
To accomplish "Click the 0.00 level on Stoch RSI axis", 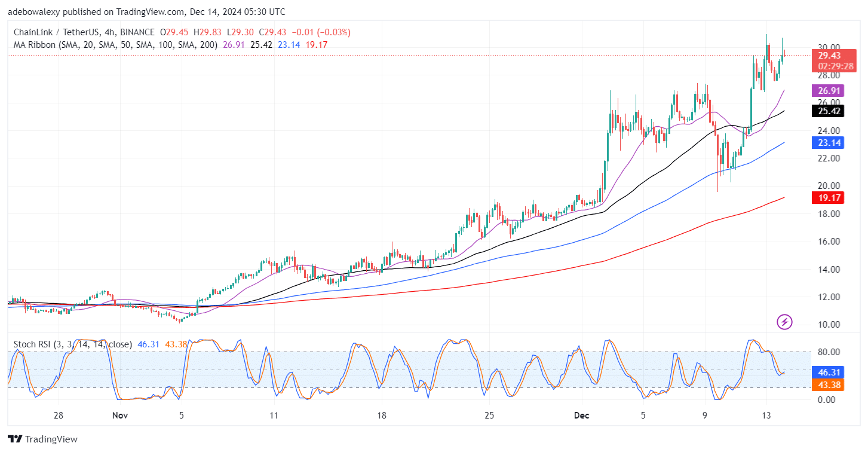I will pyautogui.click(x=827, y=400).
